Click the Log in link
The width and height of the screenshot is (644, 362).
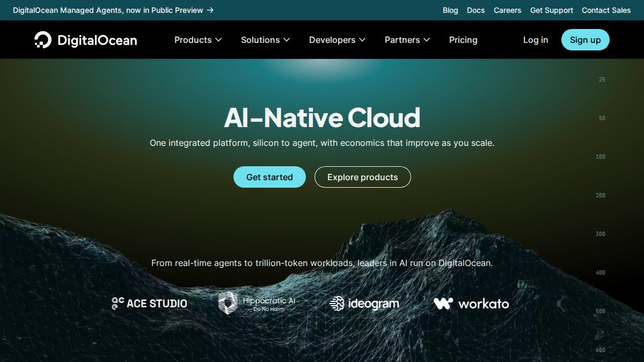[x=536, y=40]
